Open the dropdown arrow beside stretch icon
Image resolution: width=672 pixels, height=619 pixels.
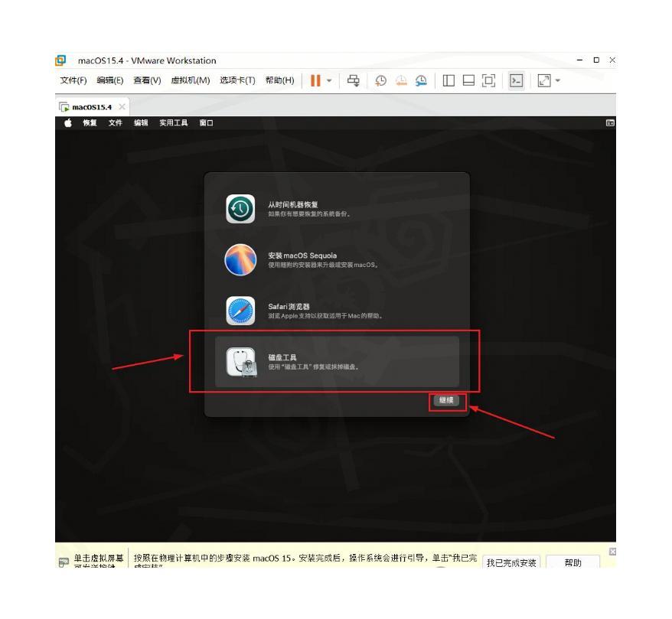[x=557, y=80]
